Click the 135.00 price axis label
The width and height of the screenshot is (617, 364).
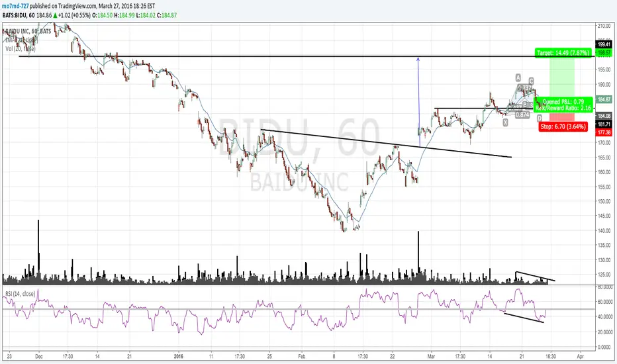[x=604, y=245]
